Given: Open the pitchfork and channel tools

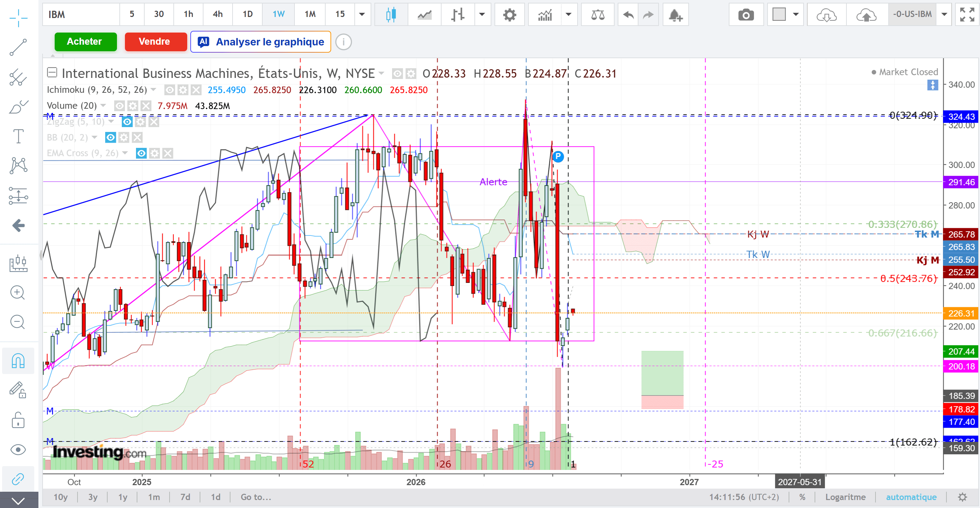Looking at the screenshot, I should tap(18, 77).
